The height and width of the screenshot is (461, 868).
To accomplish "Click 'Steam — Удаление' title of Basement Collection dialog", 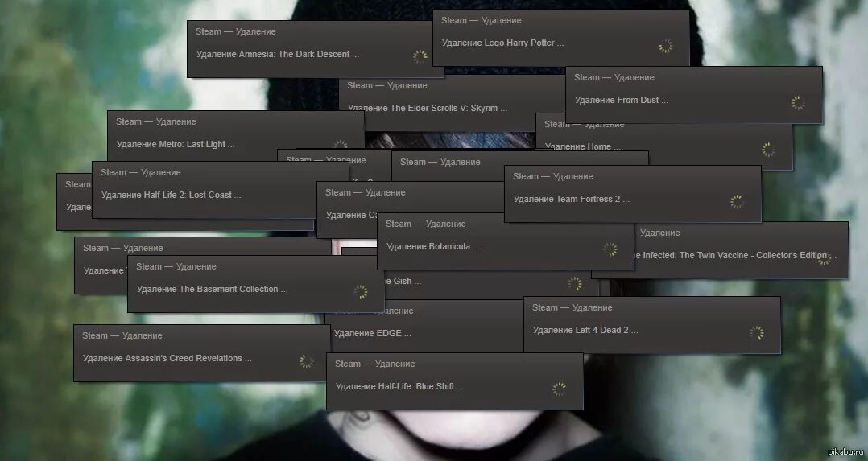I will (176, 267).
